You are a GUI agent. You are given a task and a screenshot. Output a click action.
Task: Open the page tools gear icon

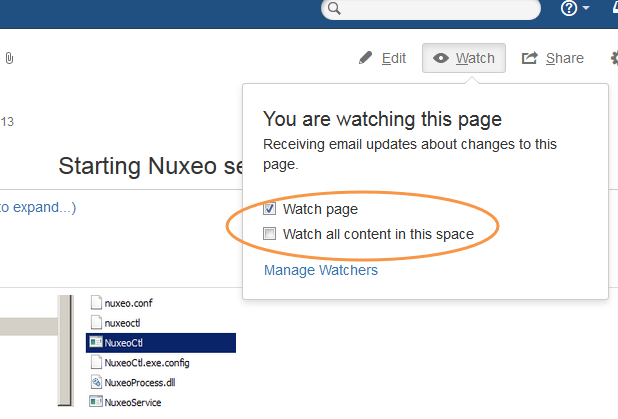(612, 58)
